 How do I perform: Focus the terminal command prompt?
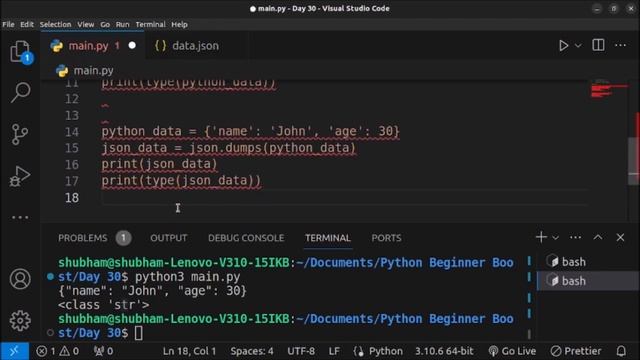pyautogui.click(x=139, y=333)
